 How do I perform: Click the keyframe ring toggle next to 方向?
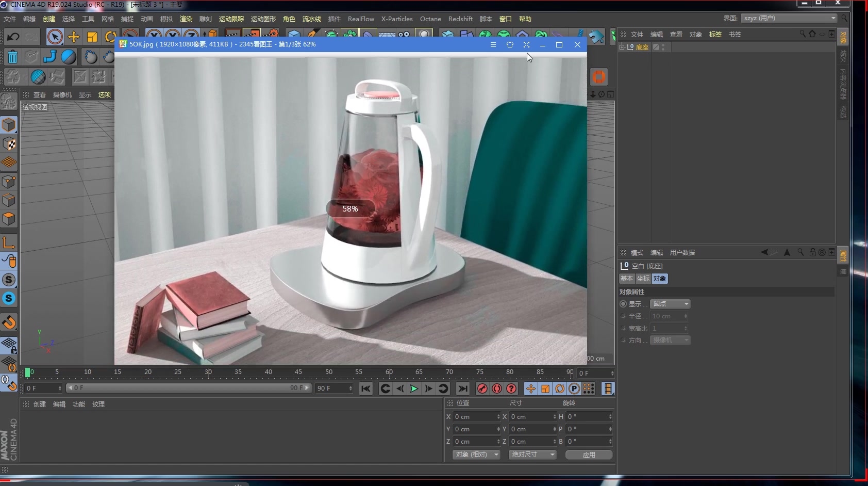point(623,340)
